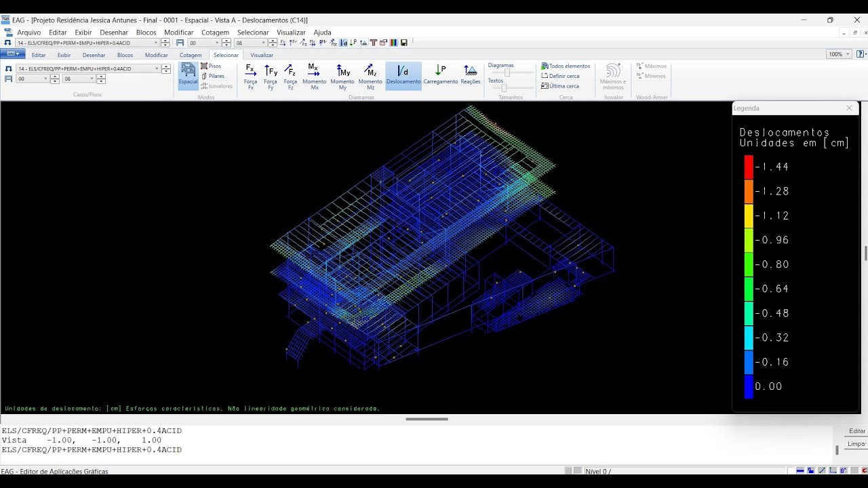
Task: Switch to the Blocos ribbon tab
Action: [125, 55]
